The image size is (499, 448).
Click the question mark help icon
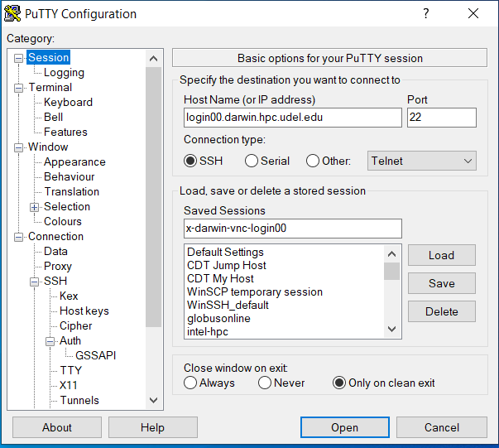[x=426, y=13]
